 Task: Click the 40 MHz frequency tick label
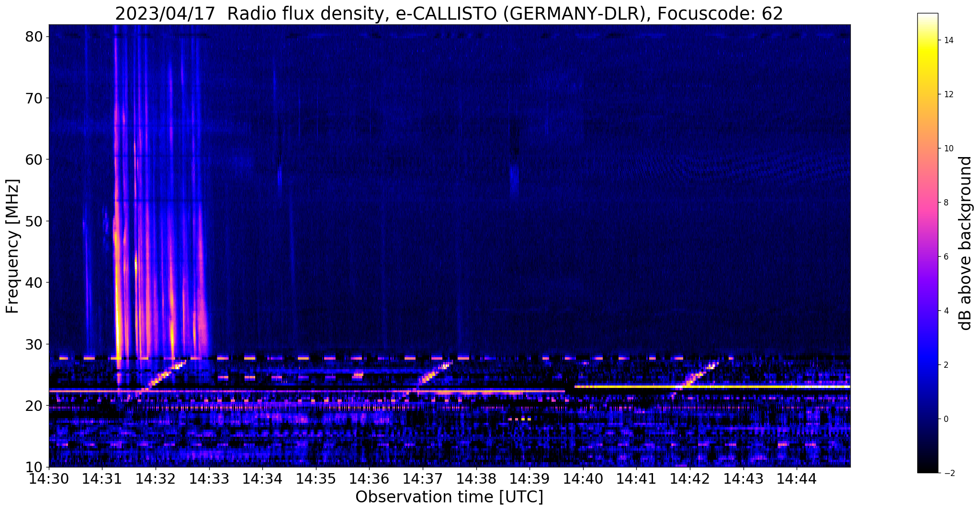[35, 283]
